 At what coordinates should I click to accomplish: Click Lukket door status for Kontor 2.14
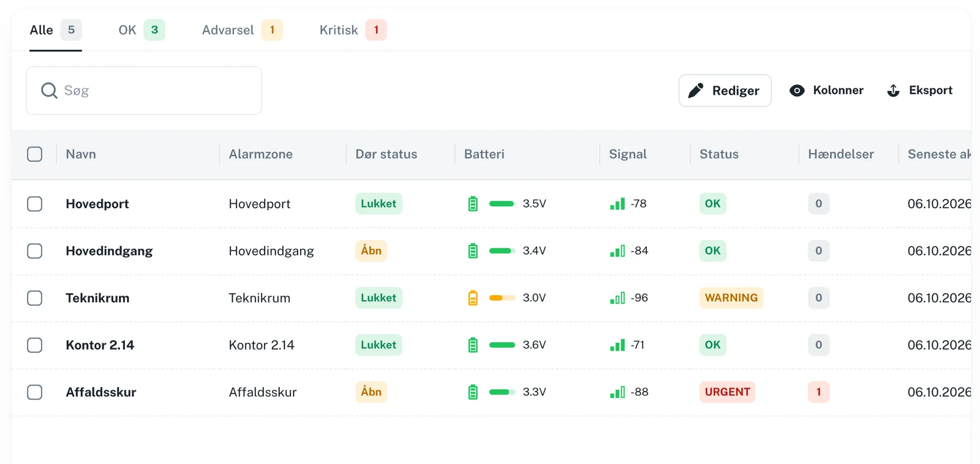[x=379, y=345]
